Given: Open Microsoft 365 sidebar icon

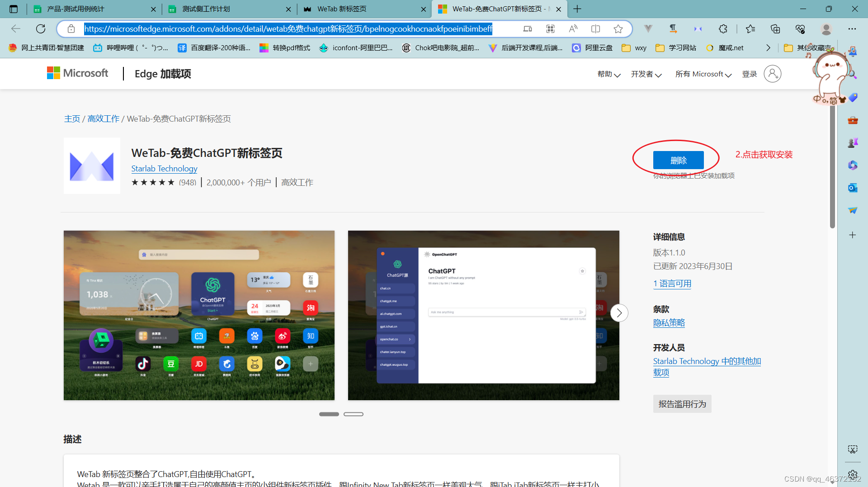Looking at the screenshot, I should tap(853, 165).
